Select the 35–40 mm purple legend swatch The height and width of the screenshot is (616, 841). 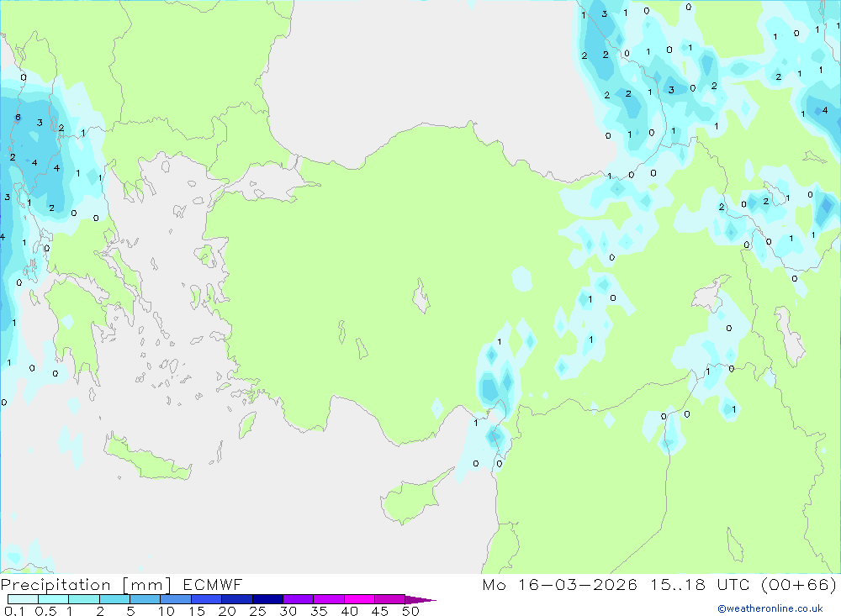(329, 599)
